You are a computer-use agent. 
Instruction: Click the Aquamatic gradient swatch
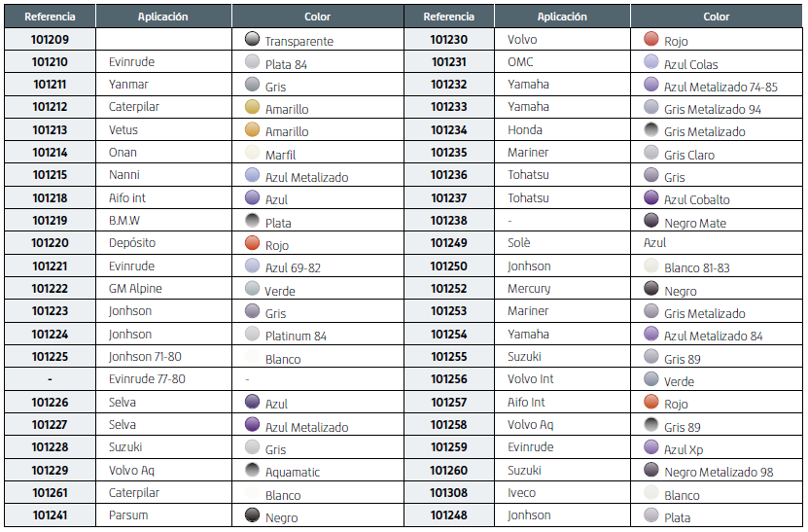click(x=253, y=470)
